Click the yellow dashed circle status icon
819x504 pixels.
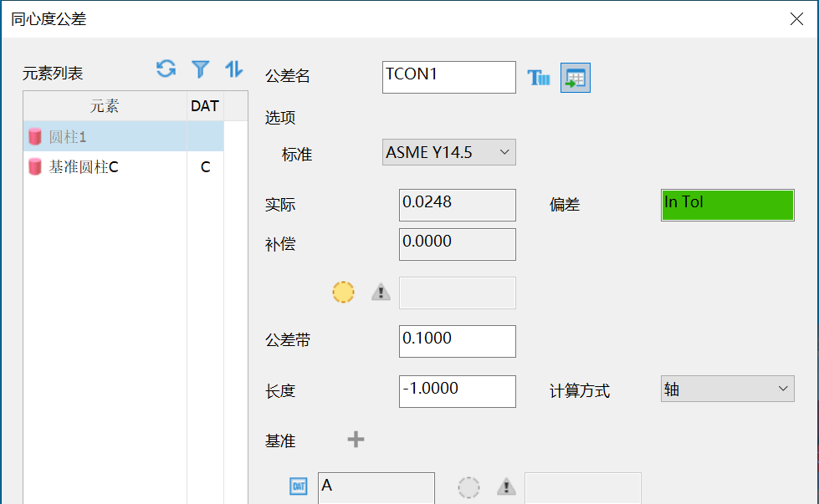click(x=343, y=292)
